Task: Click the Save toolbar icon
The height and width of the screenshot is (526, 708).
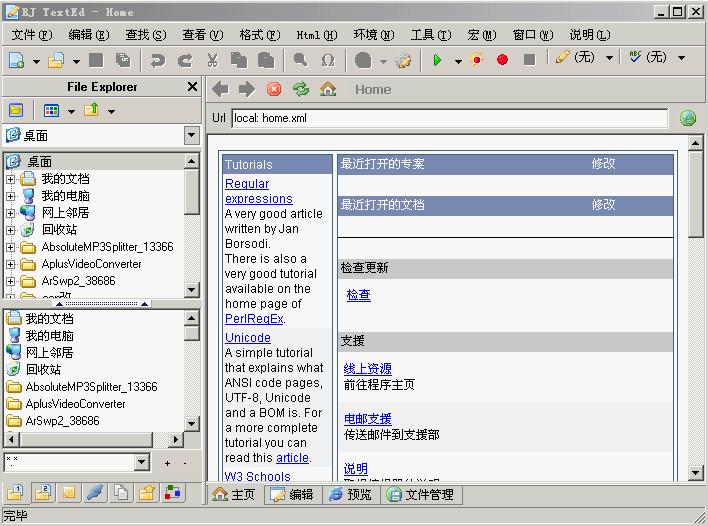Action: pyautogui.click(x=96, y=60)
